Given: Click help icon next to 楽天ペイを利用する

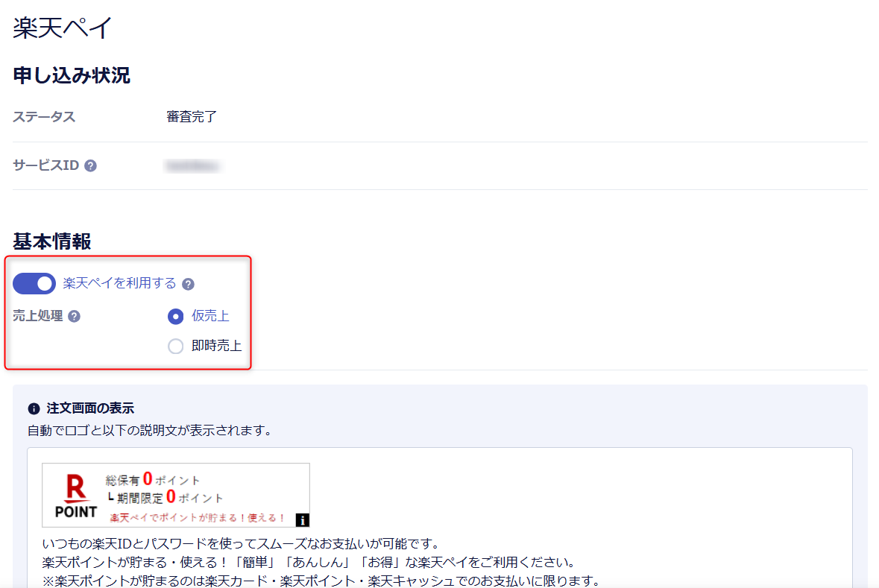Looking at the screenshot, I should (x=188, y=284).
